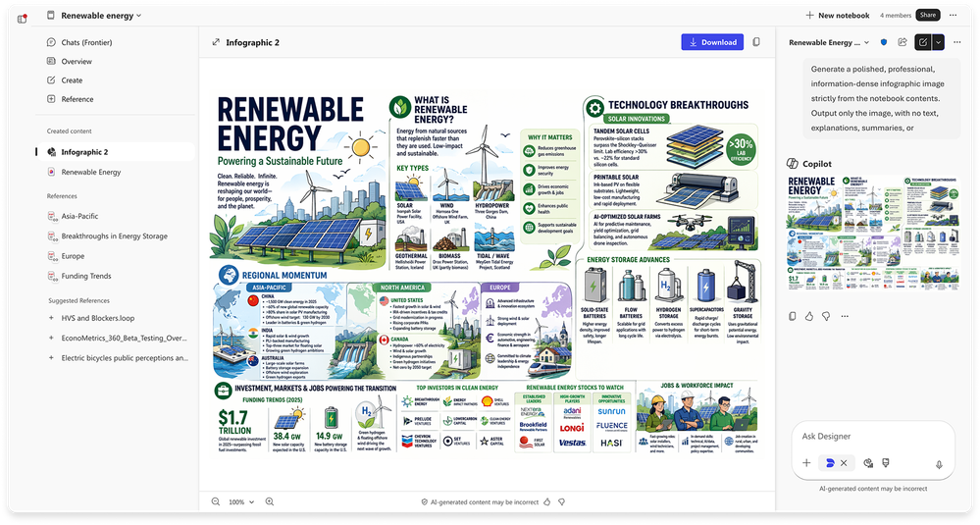Click New notebook

coord(838,15)
